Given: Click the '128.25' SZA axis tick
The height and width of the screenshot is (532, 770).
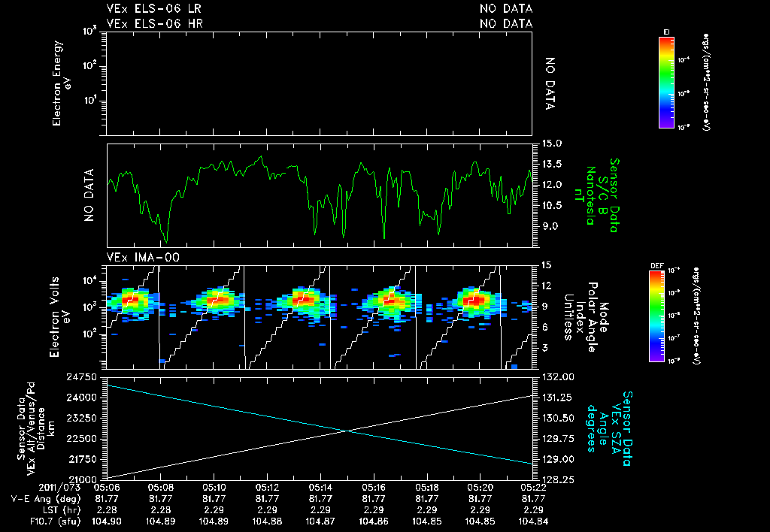Looking at the screenshot, I should (x=558, y=479).
